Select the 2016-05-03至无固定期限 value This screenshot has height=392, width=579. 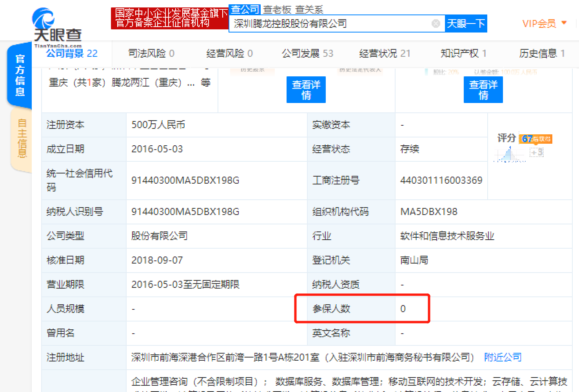[x=185, y=284]
